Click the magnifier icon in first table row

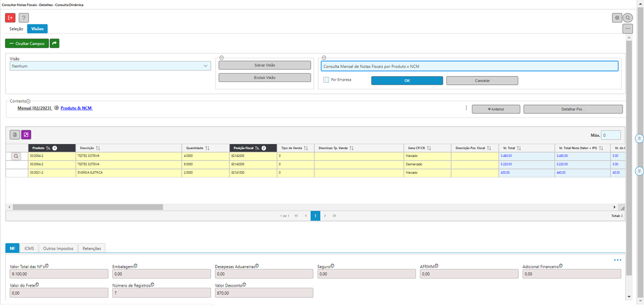tap(17, 156)
